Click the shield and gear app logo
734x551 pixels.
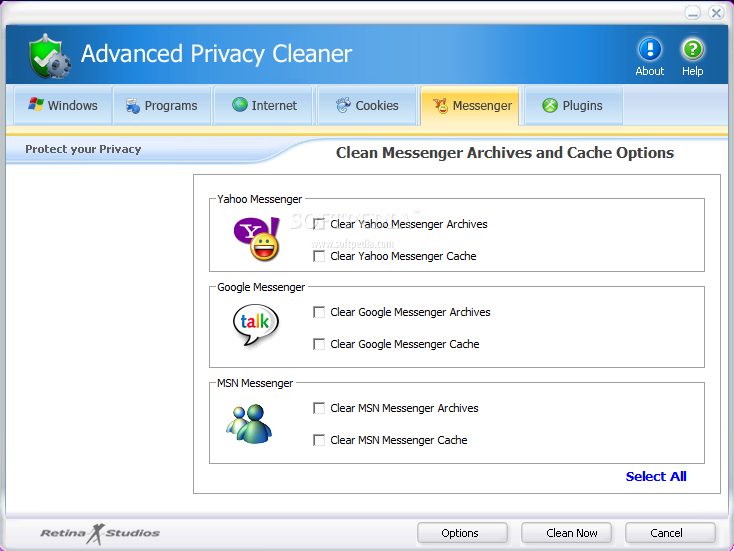click(x=49, y=56)
